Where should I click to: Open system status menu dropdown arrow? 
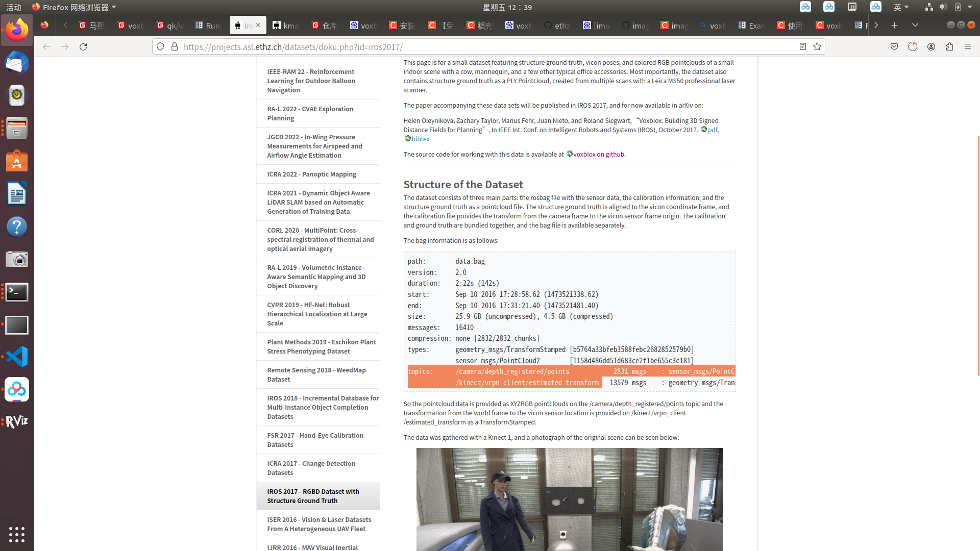tap(970, 7)
